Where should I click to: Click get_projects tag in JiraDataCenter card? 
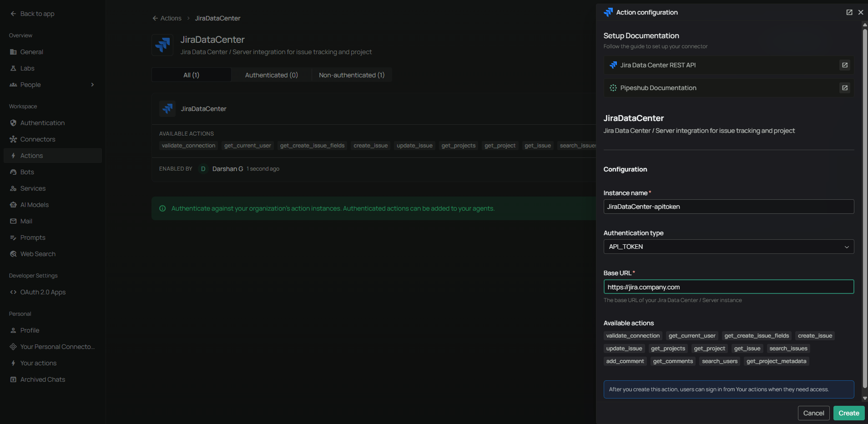pos(459,146)
